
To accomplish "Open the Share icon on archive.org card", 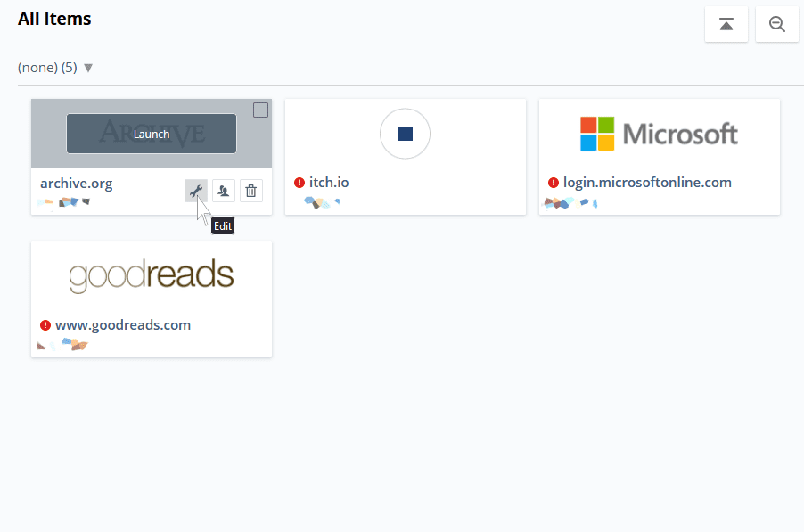I will tap(224, 191).
